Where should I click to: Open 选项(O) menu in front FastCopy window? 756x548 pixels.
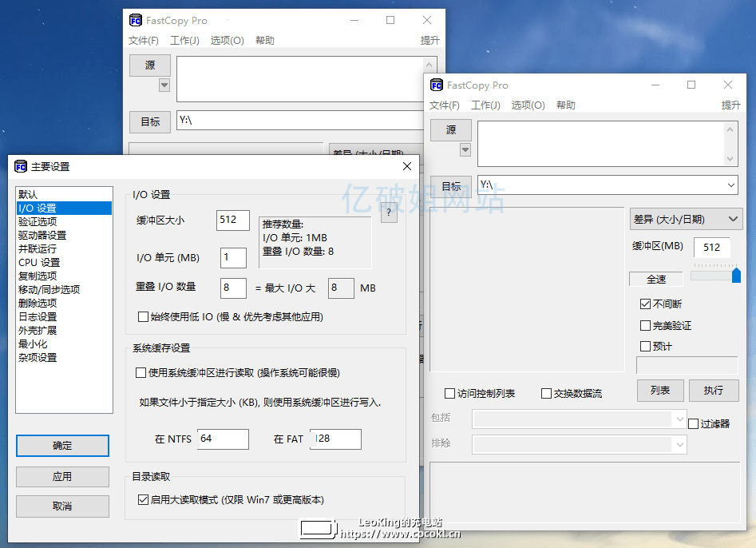pyautogui.click(x=528, y=105)
